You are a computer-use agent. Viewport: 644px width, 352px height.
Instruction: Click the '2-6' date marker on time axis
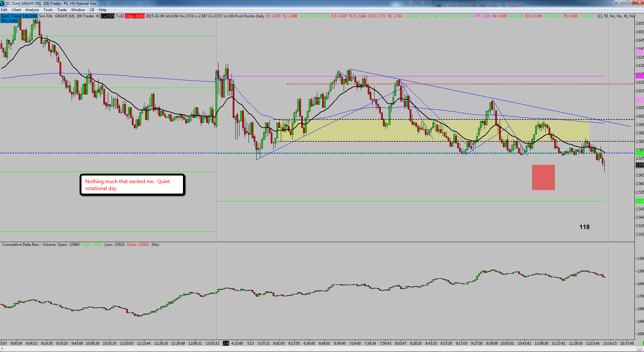pos(226,343)
